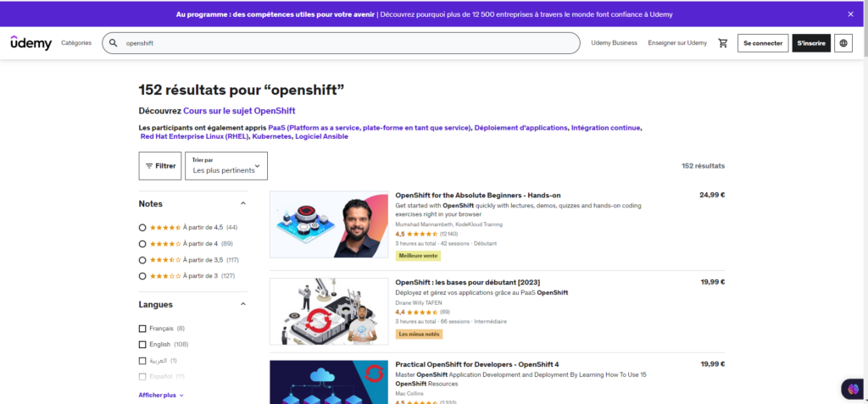Open Udemy Business link
This screenshot has width=868, height=404.
point(614,42)
